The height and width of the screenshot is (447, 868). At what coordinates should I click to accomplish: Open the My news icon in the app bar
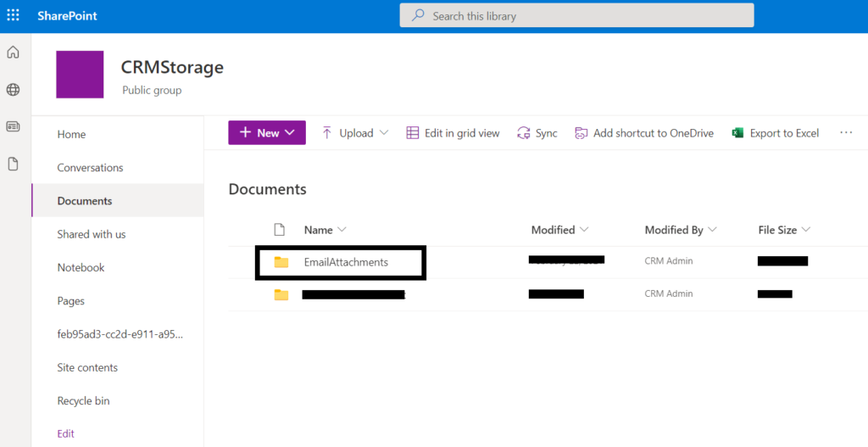point(13,127)
